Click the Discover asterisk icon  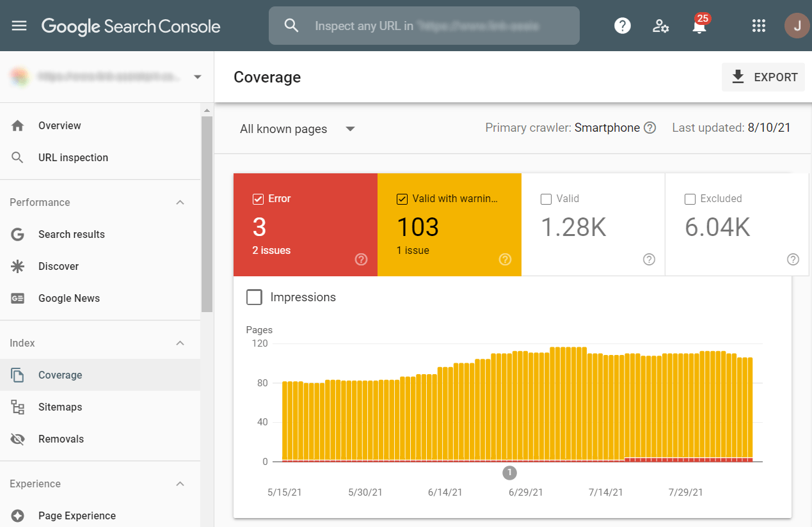pos(18,266)
